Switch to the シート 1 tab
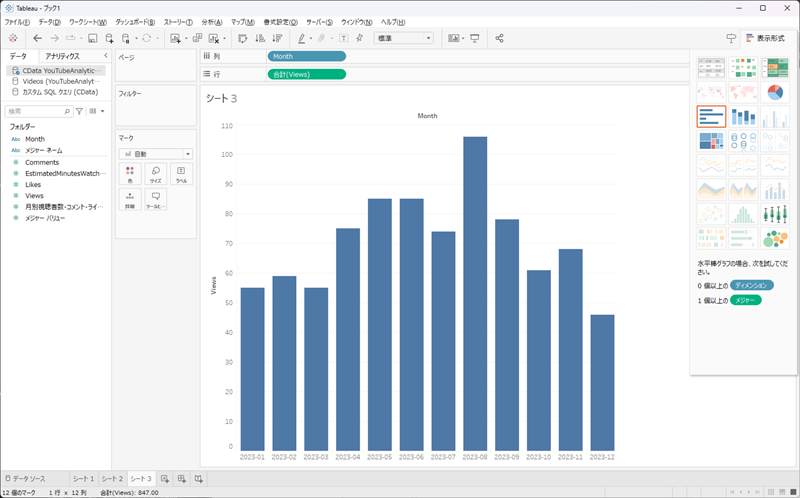 coord(83,480)
